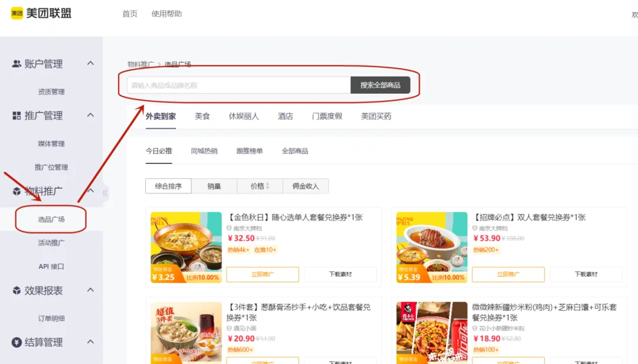638x364 pixels.
Task: Click shop name 花小小新疆炒米粉
Action: click(502, 328)
